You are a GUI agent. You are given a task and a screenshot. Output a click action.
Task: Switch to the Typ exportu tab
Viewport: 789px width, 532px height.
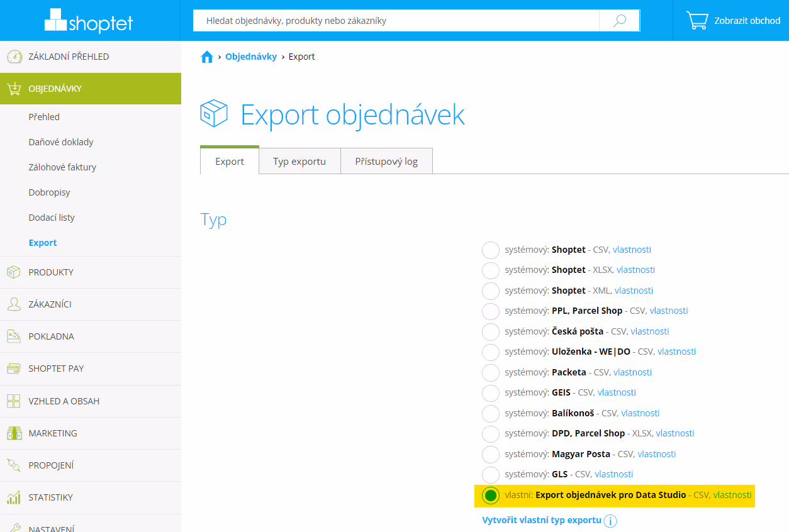[299, 161]
